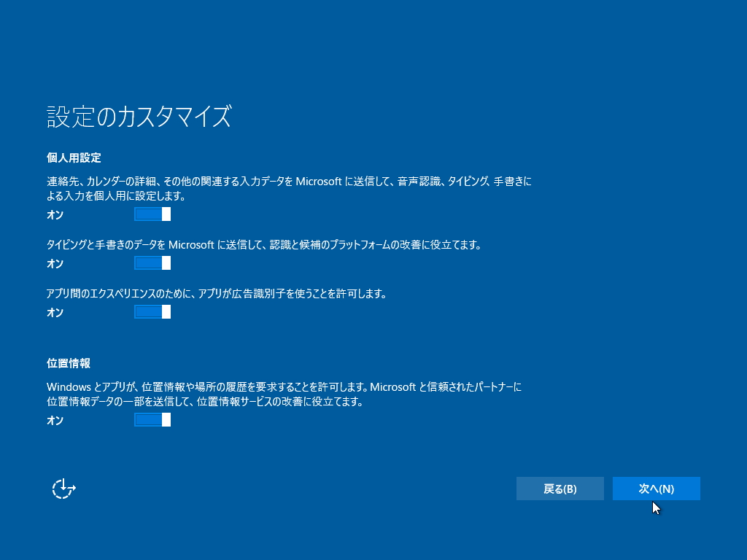The width and height of the screenshot is (747, 560).
Task: Turn off the advertising ID (広告識別子) switch
Action: coord(152,312)
